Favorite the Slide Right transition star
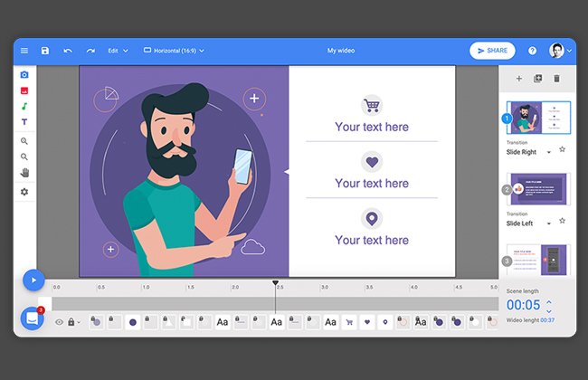 [562, 149]
